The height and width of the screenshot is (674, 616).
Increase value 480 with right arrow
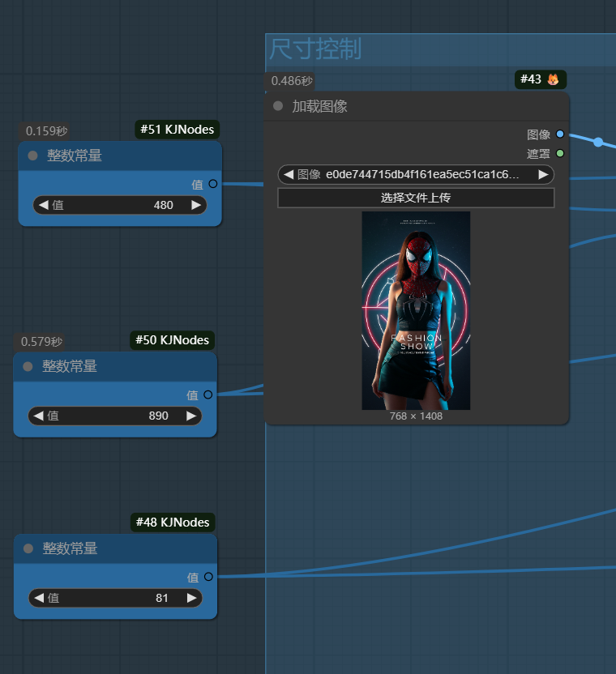196,205
